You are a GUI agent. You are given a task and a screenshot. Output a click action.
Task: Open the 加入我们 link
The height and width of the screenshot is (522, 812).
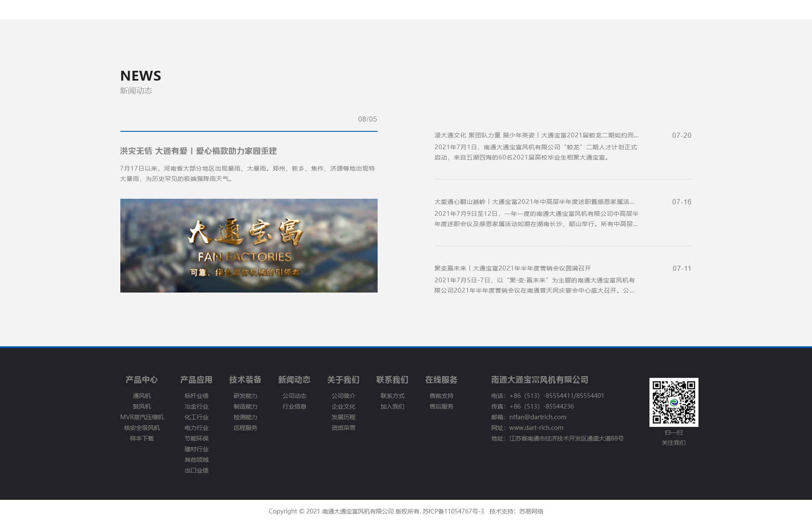(393, 406)
